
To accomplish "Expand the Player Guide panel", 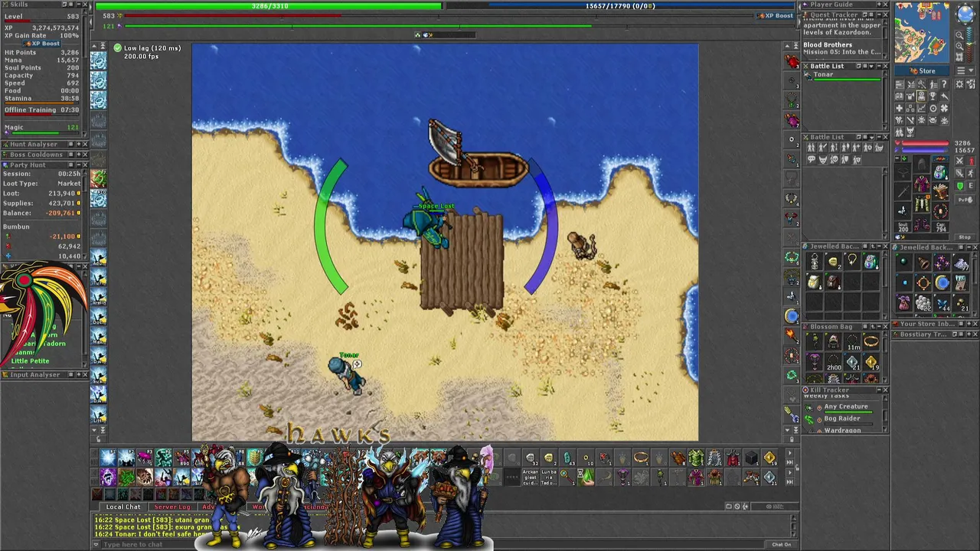I will (879, 5).
